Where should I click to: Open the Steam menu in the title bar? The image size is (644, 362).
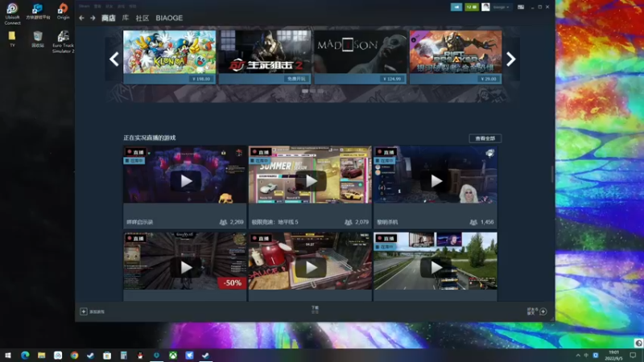coord(85,6)
